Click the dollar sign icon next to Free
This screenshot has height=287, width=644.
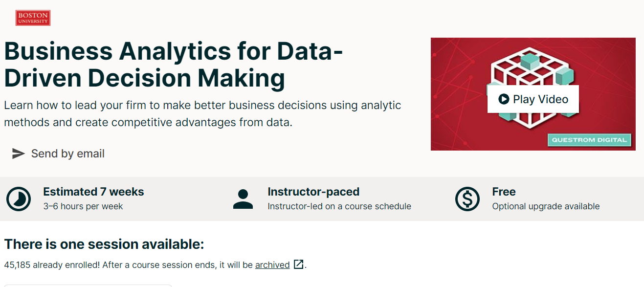(467, 199)
